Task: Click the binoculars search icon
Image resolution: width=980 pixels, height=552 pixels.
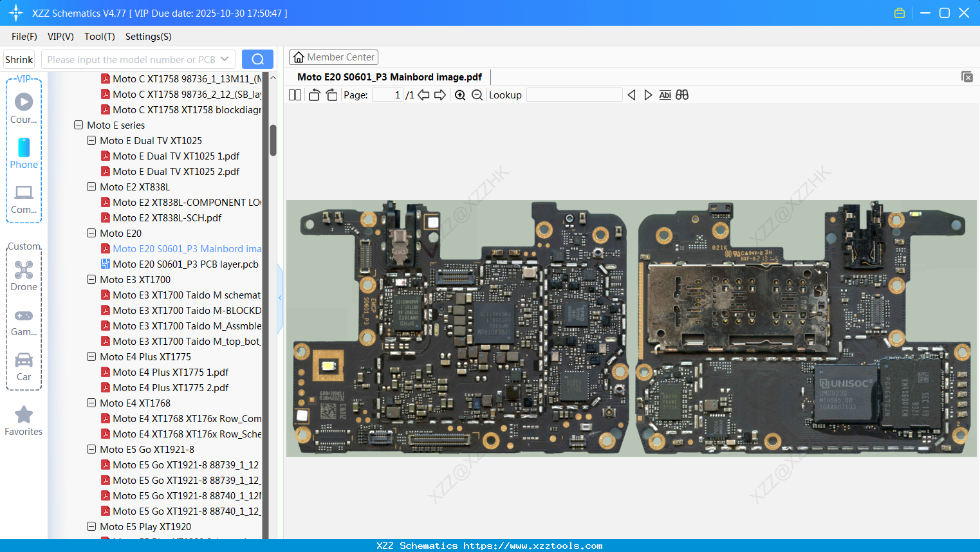Action: pos(682,95)
